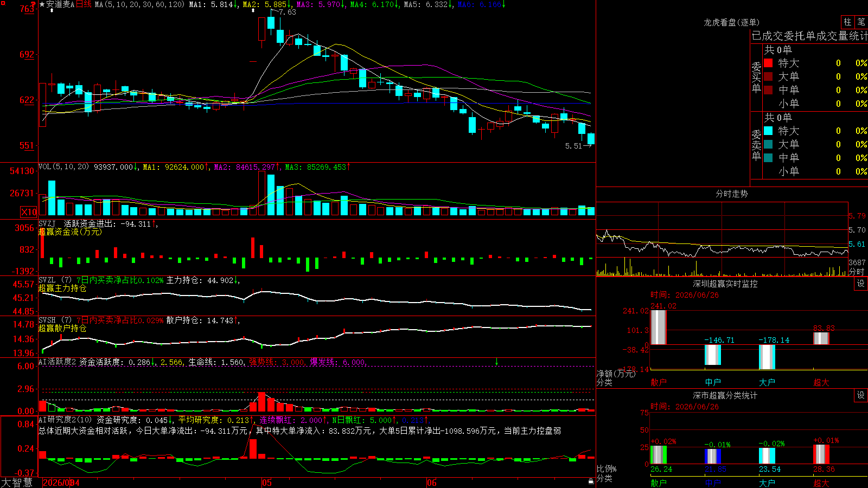Click the 强势线: 3.000 label
The width and height of the screenshot is (868, 488).
[x=277, y=362]
